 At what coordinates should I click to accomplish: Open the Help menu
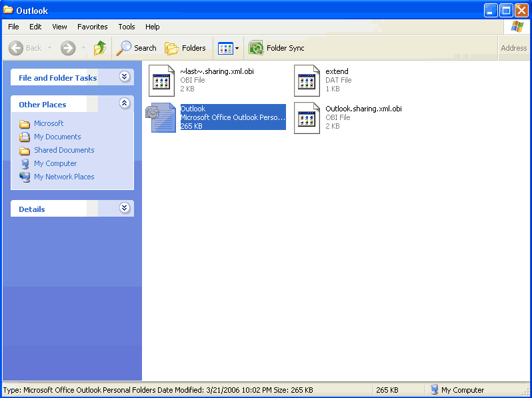pos(153,27)
